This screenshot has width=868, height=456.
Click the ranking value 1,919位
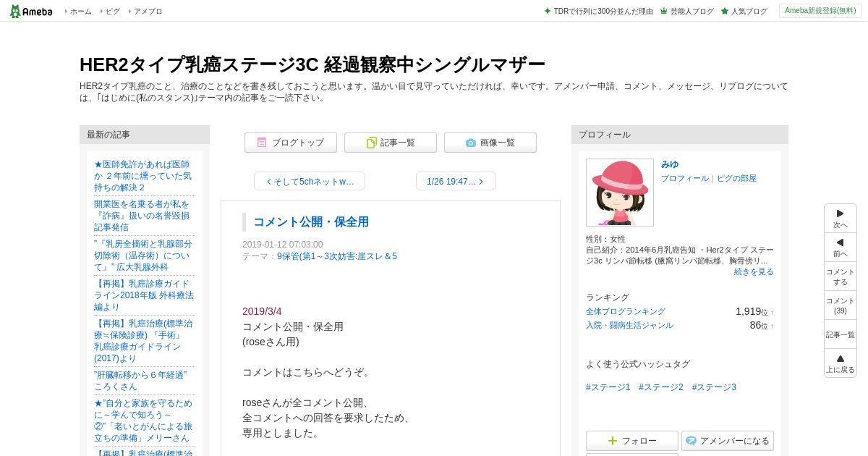pos(752,311)
